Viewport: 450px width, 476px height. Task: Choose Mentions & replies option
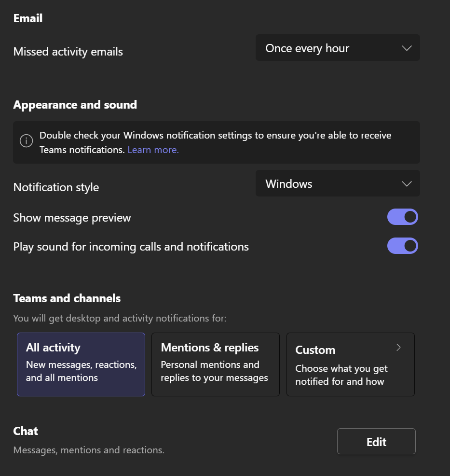click(x=216, y=364)
